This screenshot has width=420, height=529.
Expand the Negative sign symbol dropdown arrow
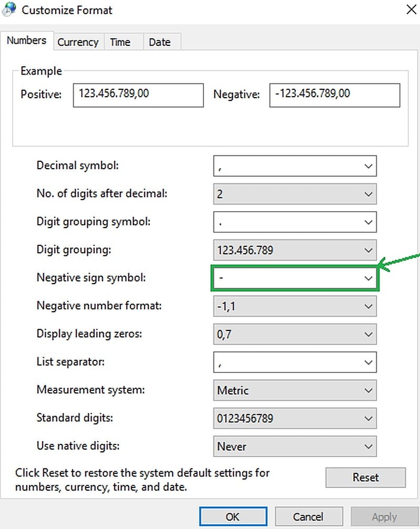click(368, 278)
